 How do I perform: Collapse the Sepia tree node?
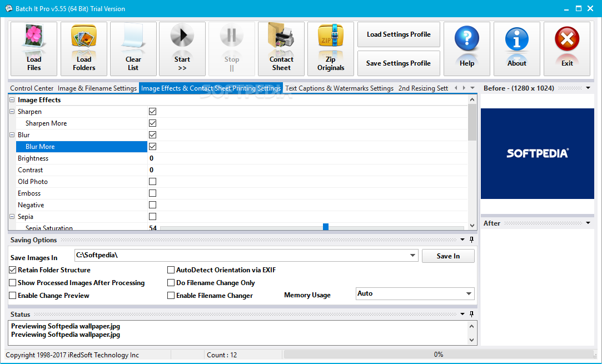(x=12, y=217)
